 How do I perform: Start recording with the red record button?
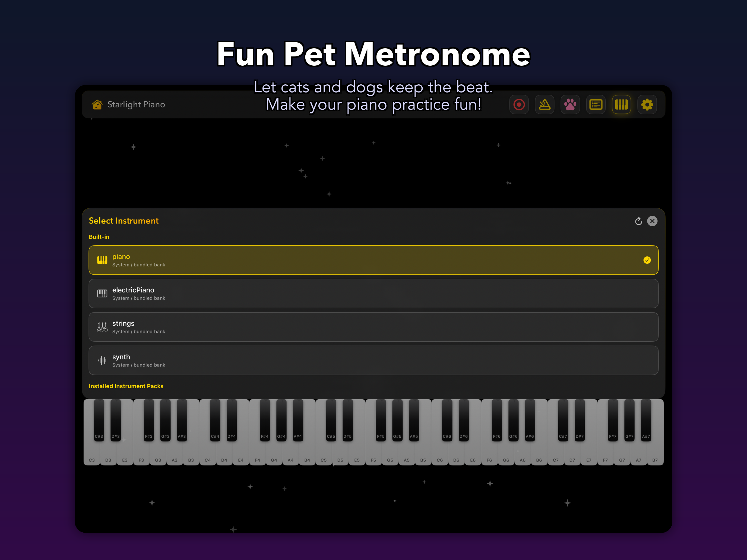pos(519,105)
